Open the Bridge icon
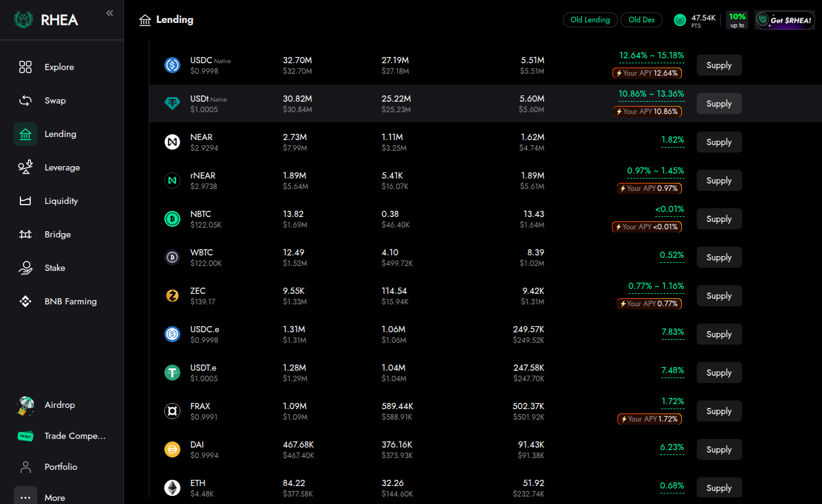 tap(25, 234)
